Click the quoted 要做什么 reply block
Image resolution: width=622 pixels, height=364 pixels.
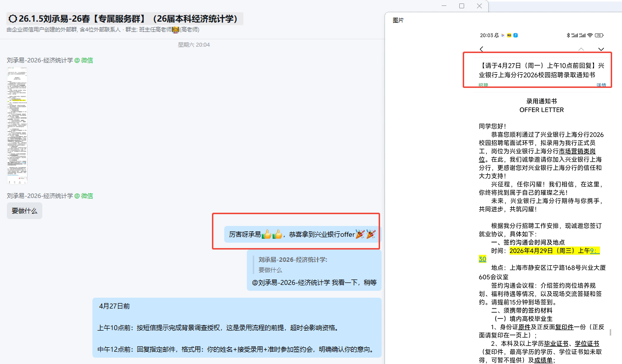tap(293, 264)
